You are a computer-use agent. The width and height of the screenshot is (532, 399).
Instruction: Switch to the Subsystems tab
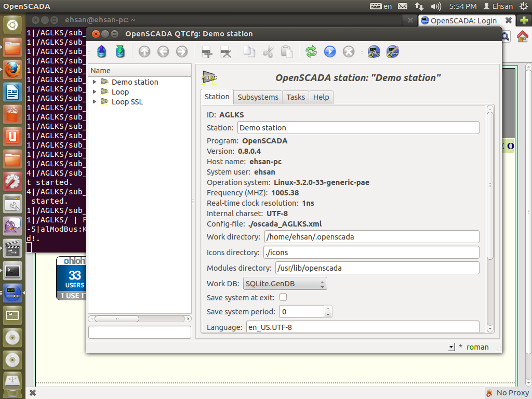tap(258, 97)
